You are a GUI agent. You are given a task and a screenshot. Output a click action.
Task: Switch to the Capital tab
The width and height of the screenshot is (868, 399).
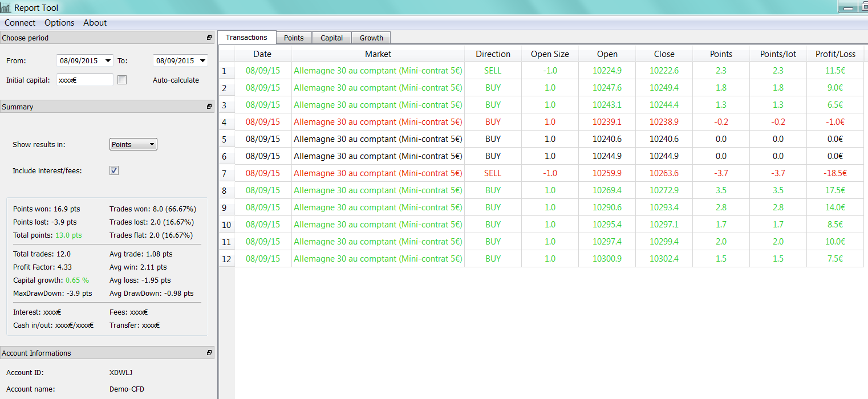click(331, 38)
